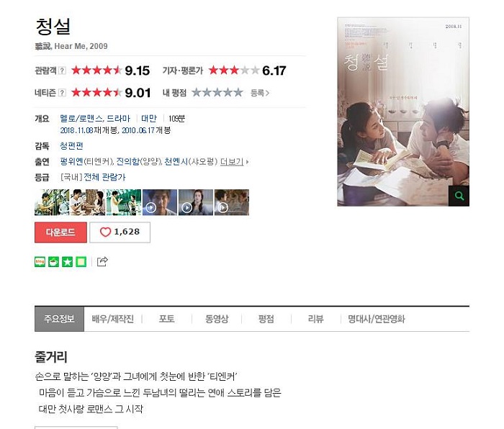Play the first video thumbnail
Image resolution: width=504 pixels, height=429 pixels.
pyautogui.click(x=160, y=202)
